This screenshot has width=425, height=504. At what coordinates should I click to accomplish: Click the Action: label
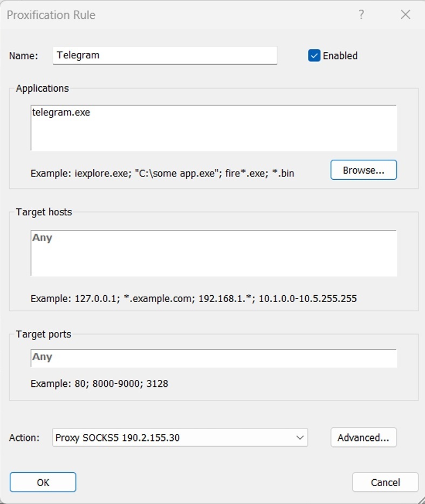pyautogui.click(x=24, y=438)
